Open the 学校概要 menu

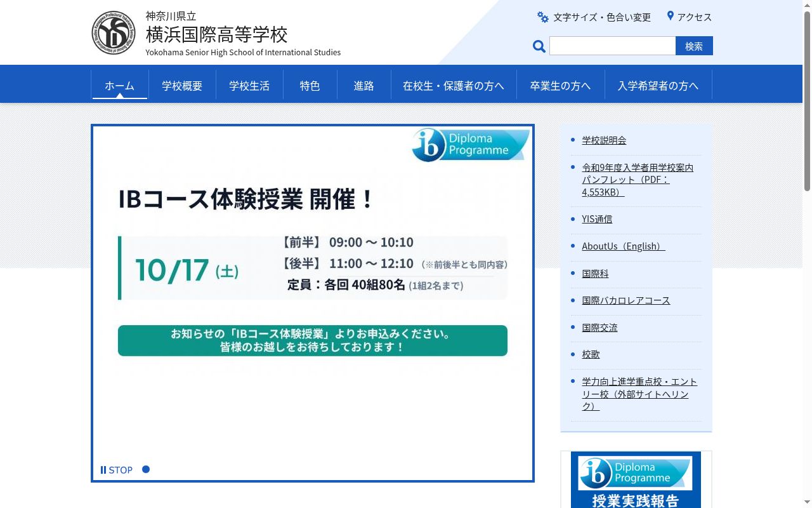coord(182,86)
